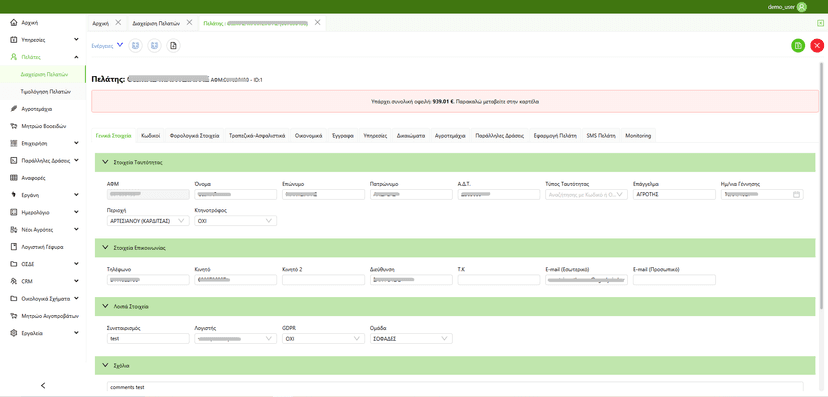This screenshot has height=397, width=828.
Task: Click the Συνεταιρισμός input field
Action: (x=147, y=338)
